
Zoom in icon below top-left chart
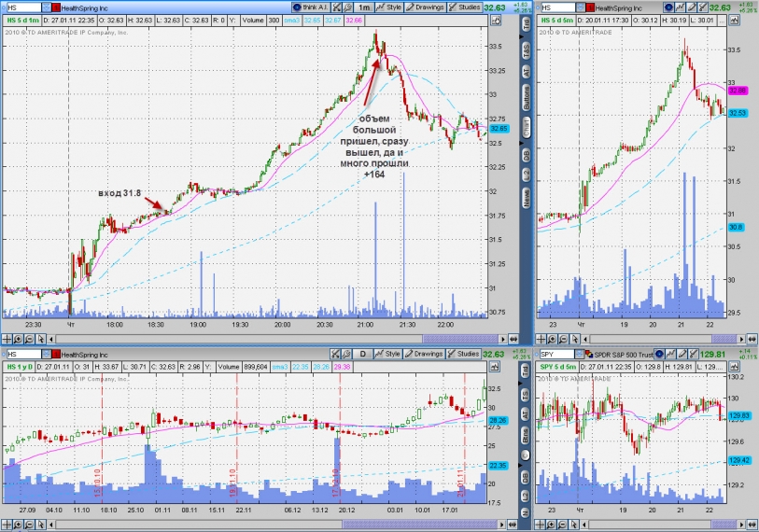pos(18,339)
